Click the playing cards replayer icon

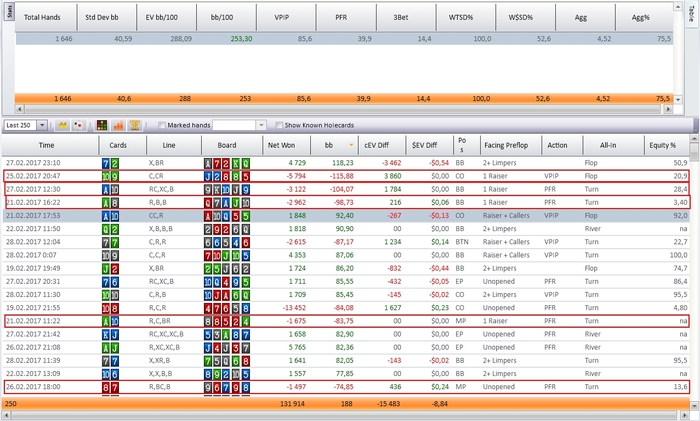(78, 125)
